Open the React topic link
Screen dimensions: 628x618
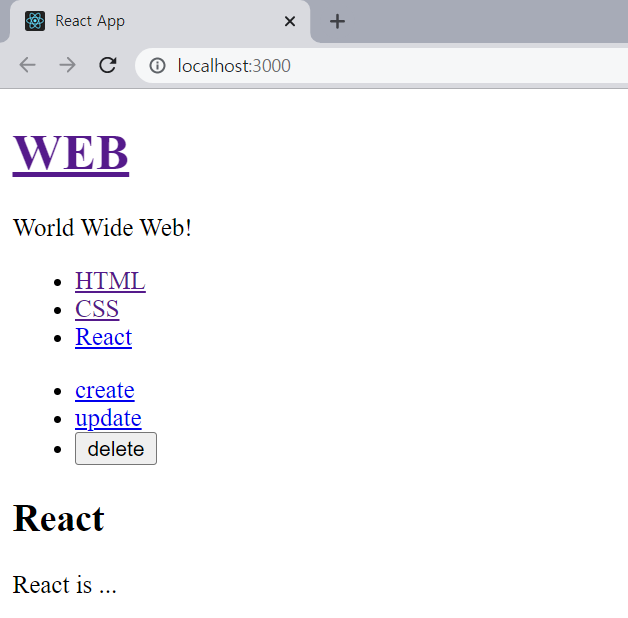click(x=103, y=337)
